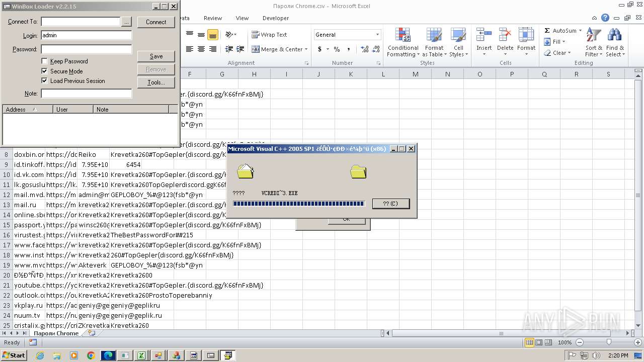Viewport: 644px width, 362px height.
Task: Click the Connect button in WinBox
Action: [156, 22]
